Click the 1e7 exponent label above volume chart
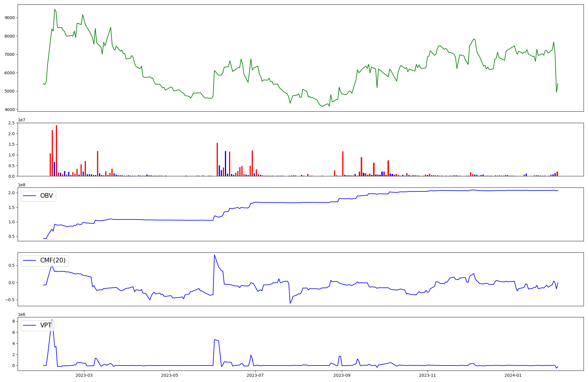 click(x=21, y=120)
